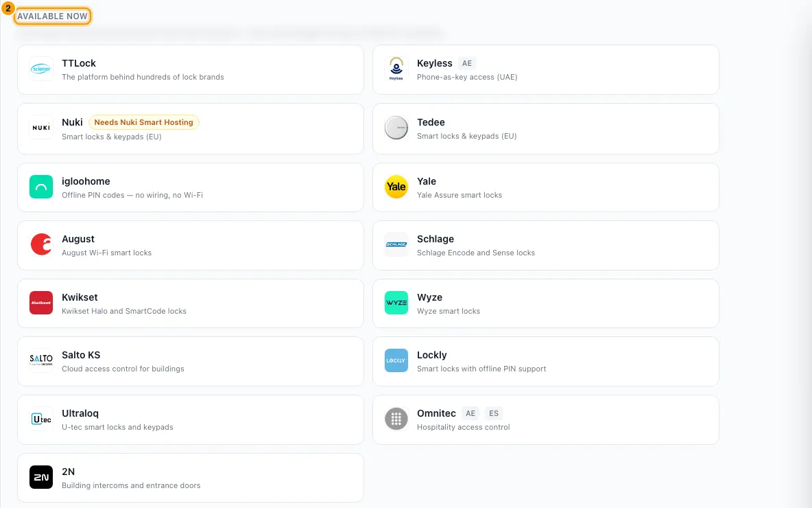
Task: Select the igloohome green icon
Action: click(41, 187)
